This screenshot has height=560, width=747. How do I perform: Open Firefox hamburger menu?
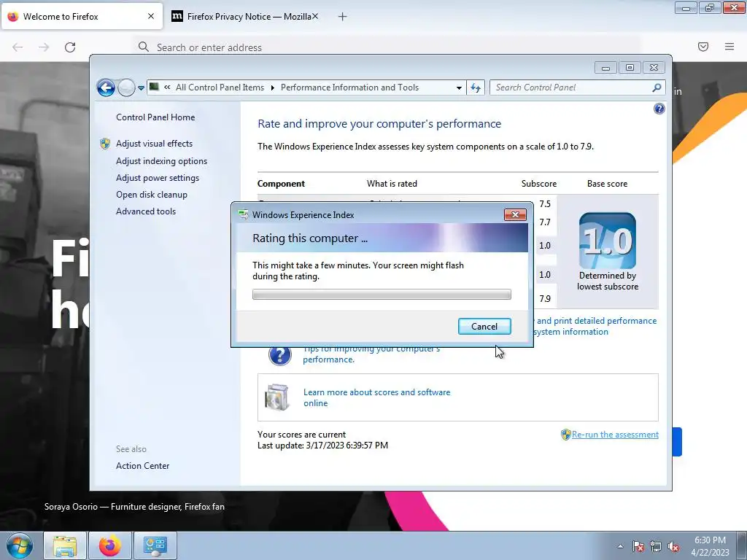pyautogui.click(x=729, y=47)
